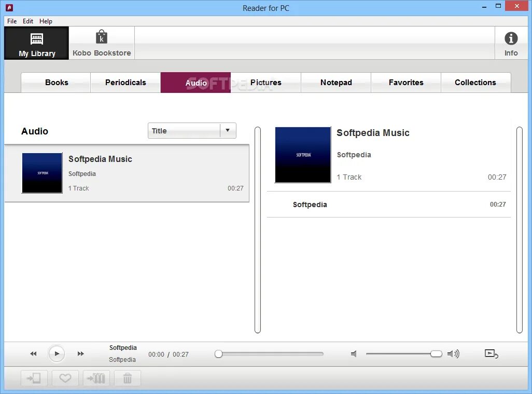Click the transfer to device icon
The image size is (532, 394).
(34, 378)
